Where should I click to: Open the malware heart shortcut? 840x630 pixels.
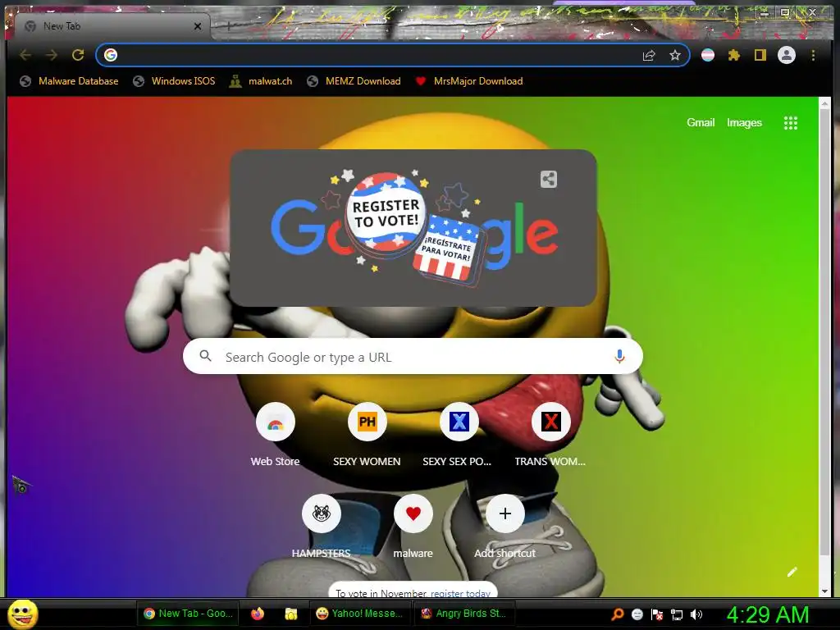point(413,514)
